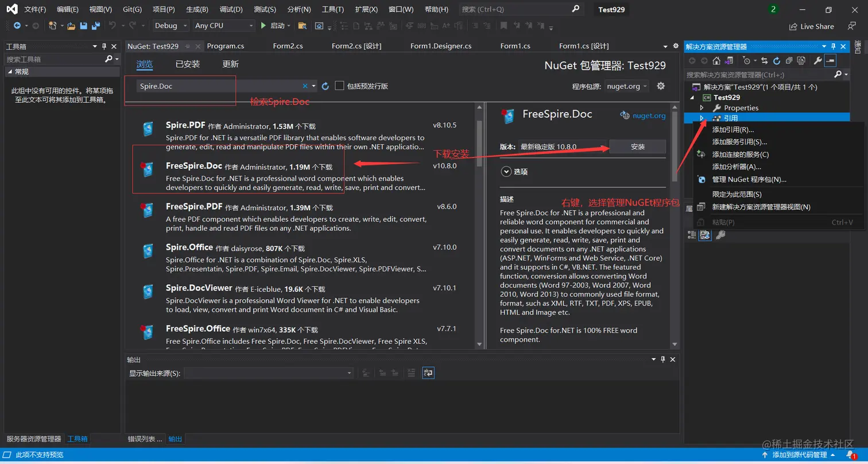
Task: Click the Install button for FreeSpire.Doc
Action: coord(637,146)
